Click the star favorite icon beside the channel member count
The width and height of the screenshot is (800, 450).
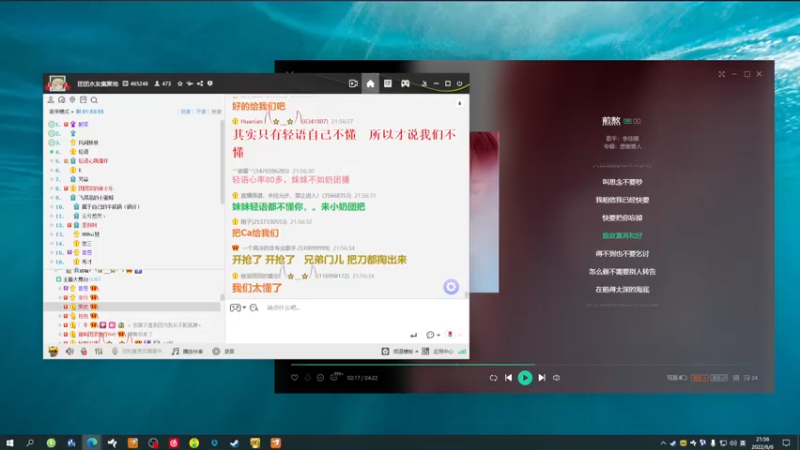[x=180, y=84]
